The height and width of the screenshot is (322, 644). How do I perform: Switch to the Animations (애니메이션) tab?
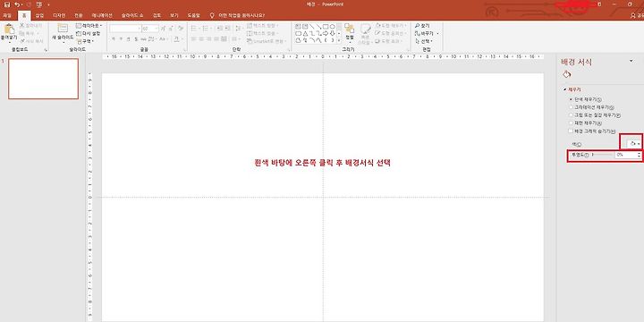(x=102, y=15)
